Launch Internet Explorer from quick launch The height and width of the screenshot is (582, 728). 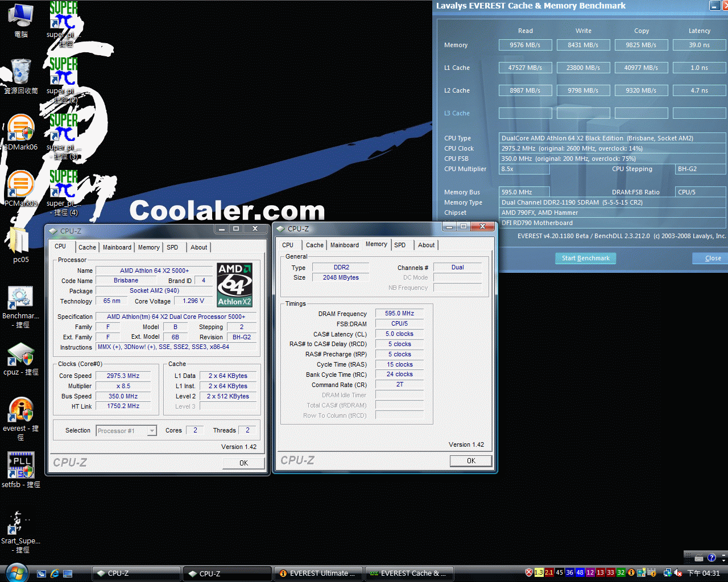coord(55,573)
